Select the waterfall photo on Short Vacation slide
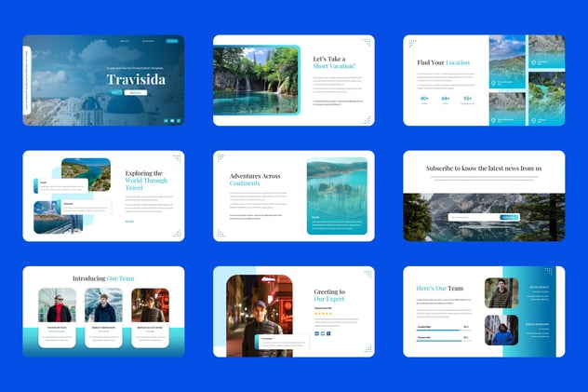This screenshot has width=588, height=392. point(256,80)
